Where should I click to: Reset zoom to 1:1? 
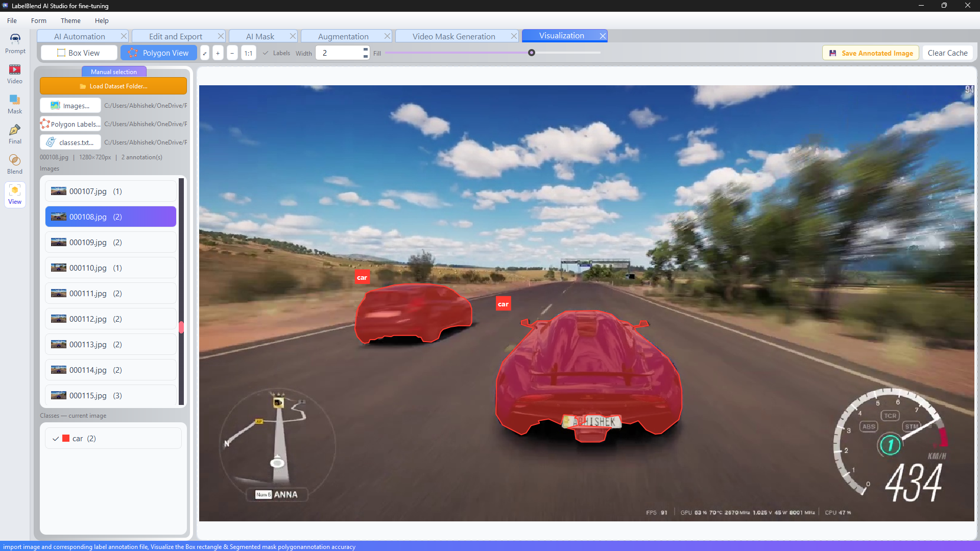click(249, 53)
